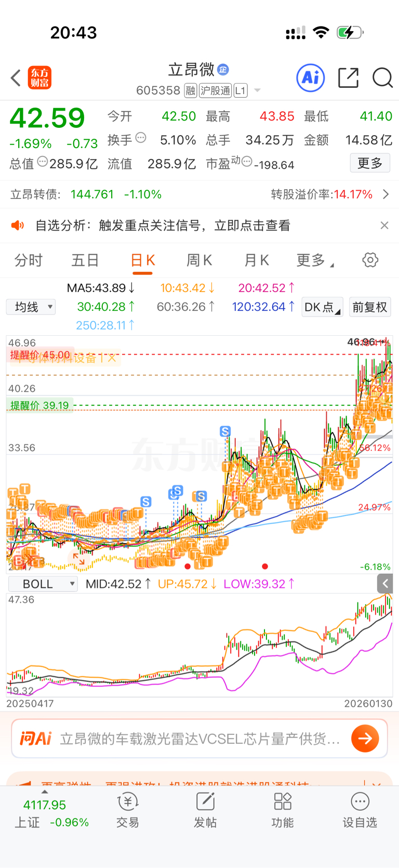Tap the 融 margin tag

pyautogui.click(x=190, y=91)
